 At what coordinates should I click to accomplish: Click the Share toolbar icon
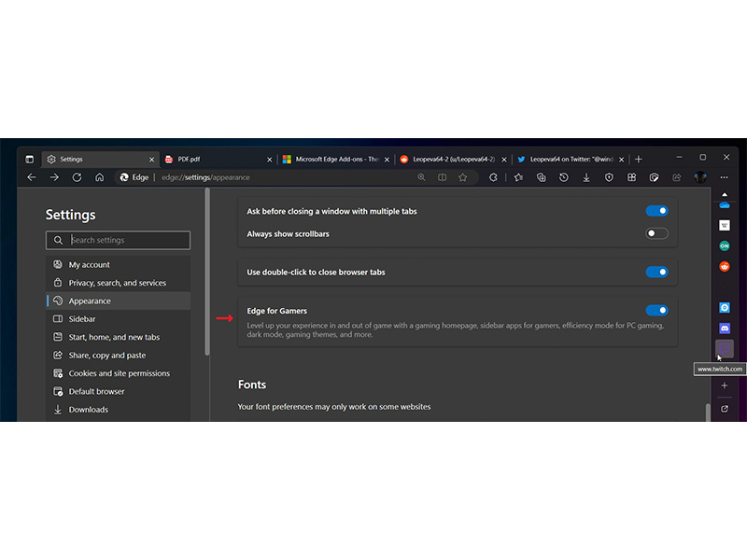(676, 177)
